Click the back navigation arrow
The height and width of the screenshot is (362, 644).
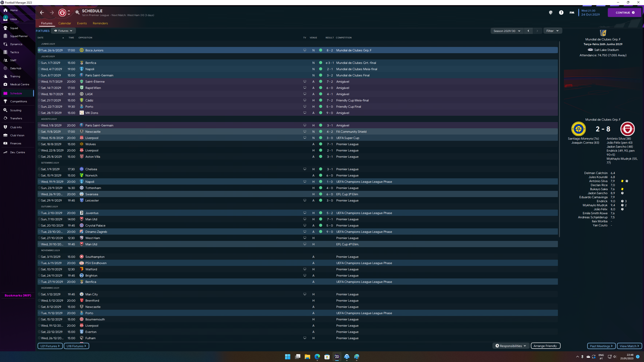point(42,13)
